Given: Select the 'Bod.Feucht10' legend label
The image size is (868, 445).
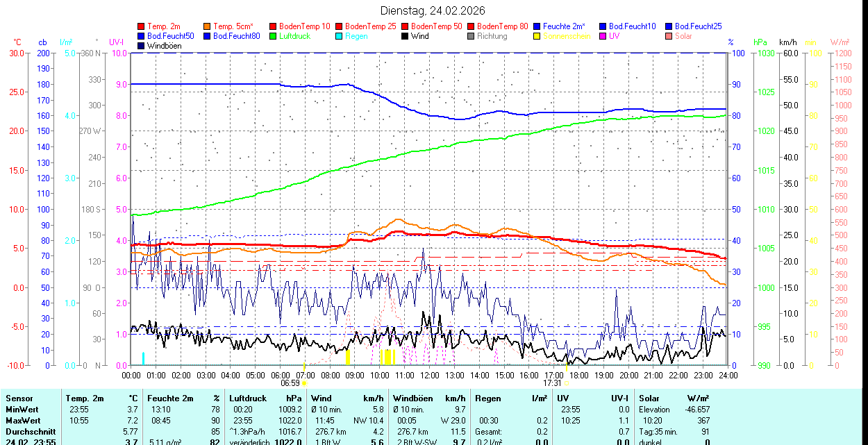Looking at the screenshot, I should tap(632, 26).
